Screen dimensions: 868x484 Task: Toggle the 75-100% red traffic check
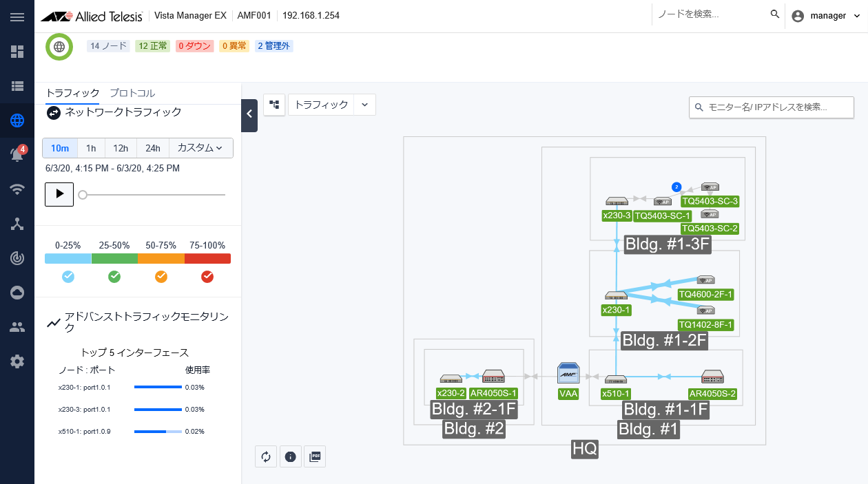point(207,277)
